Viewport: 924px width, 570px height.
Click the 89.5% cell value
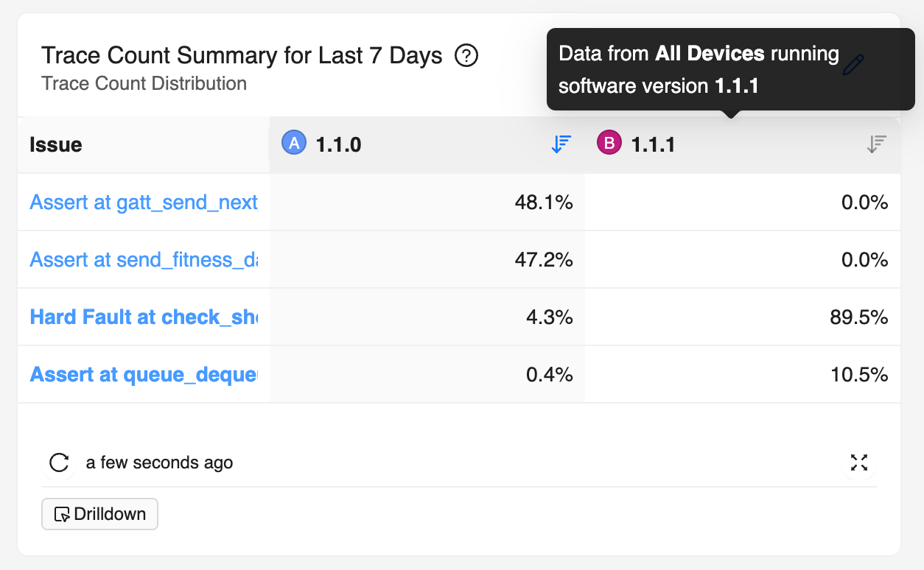coord(858,317)
